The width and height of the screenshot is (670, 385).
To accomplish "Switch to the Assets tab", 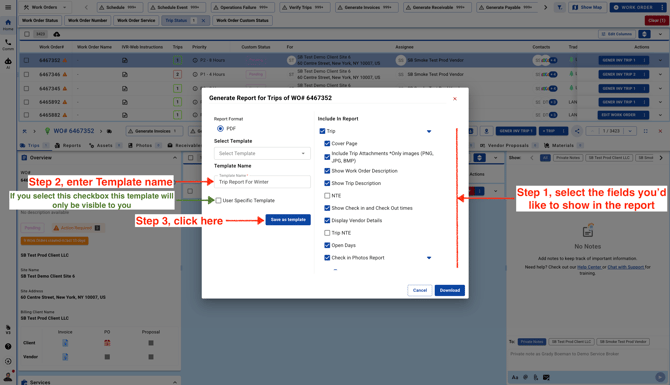I will point(105,145).
